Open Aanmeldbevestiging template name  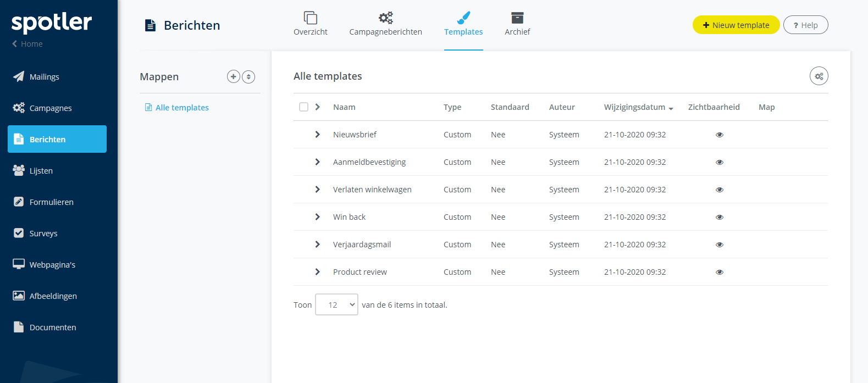pyautogui.click(x=369, y=162)
